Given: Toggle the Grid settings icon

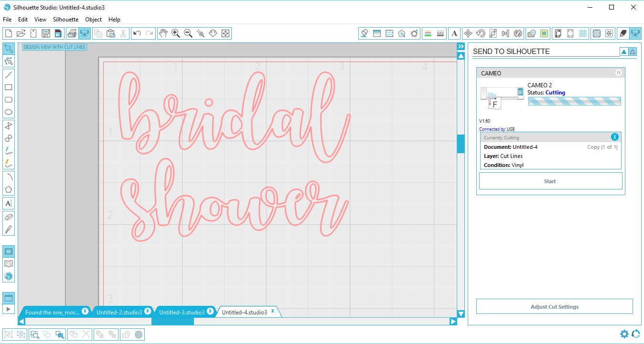Looking at the screenshot, I should point(583,33).
